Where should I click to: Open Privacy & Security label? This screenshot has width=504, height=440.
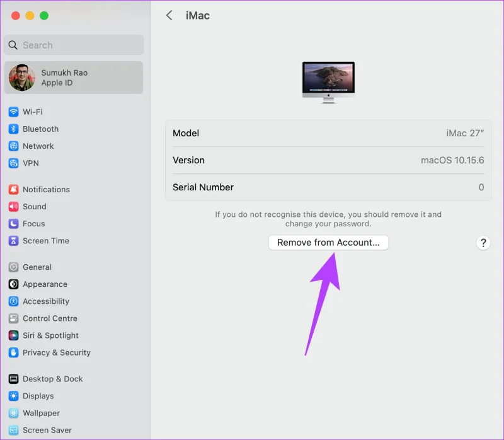57,352
